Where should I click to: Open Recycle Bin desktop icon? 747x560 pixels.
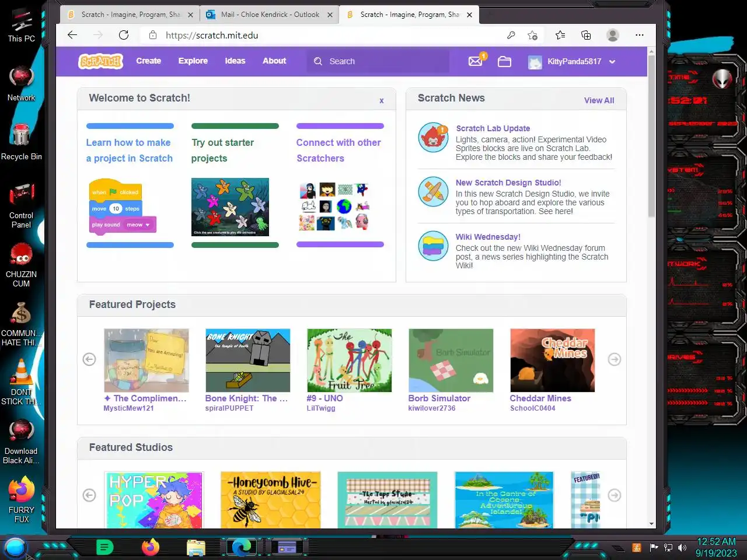tap(22, 142)
